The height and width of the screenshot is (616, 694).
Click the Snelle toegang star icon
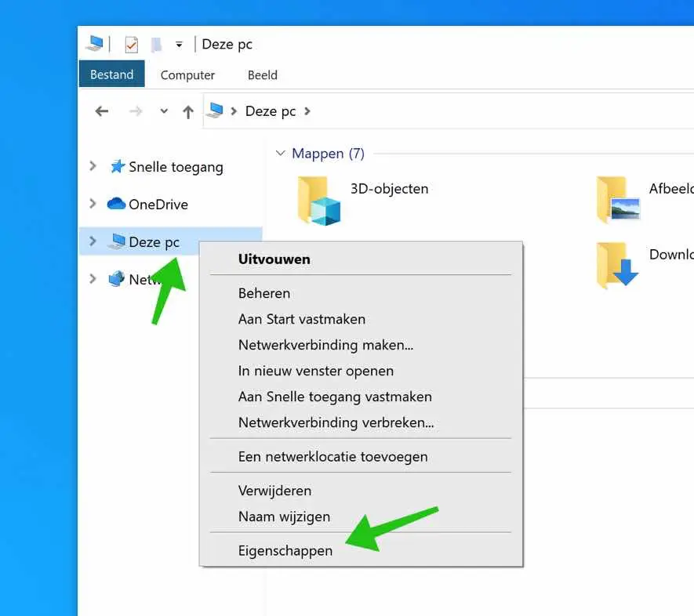click(x=118, y=166)
